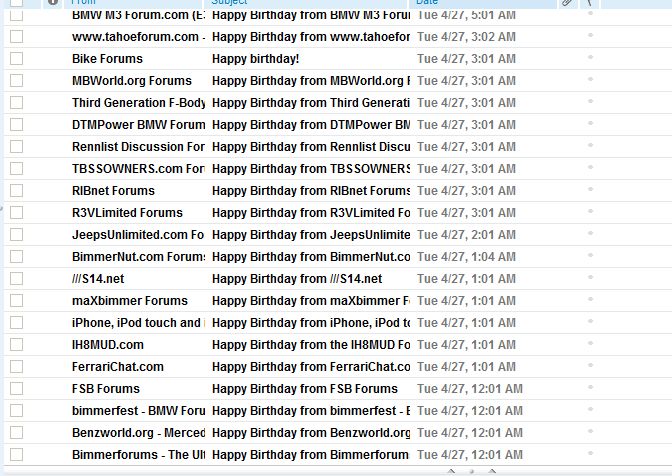Toggle flag on BimmerNut.com Forums row
Viewport: 672px width, 476px height.
click(591, 255)
